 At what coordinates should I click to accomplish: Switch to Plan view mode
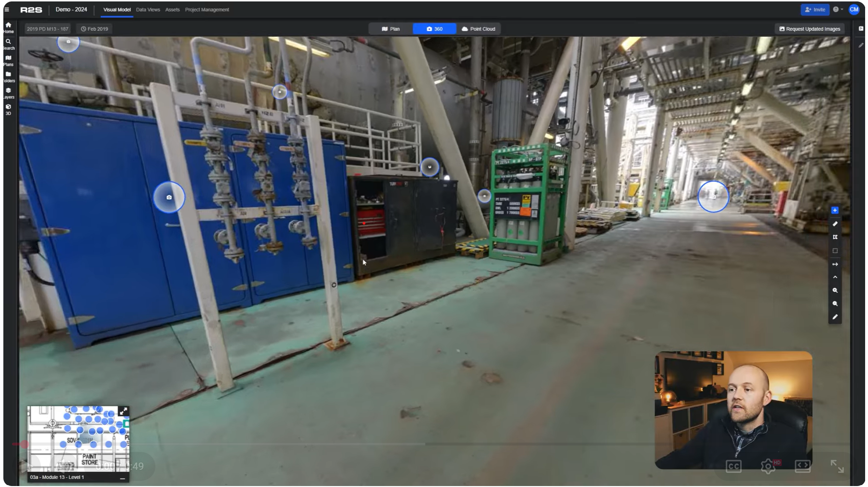coord(390,29)
